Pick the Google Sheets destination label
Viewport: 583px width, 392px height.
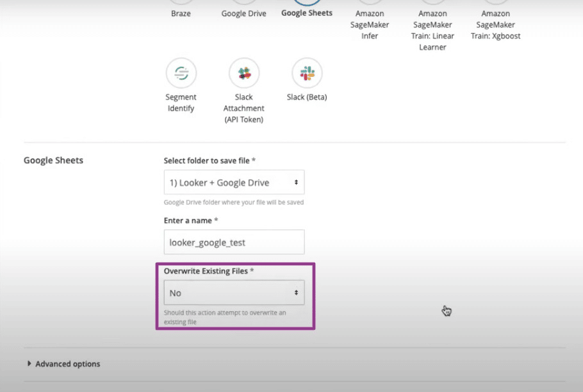pos(307,13)
